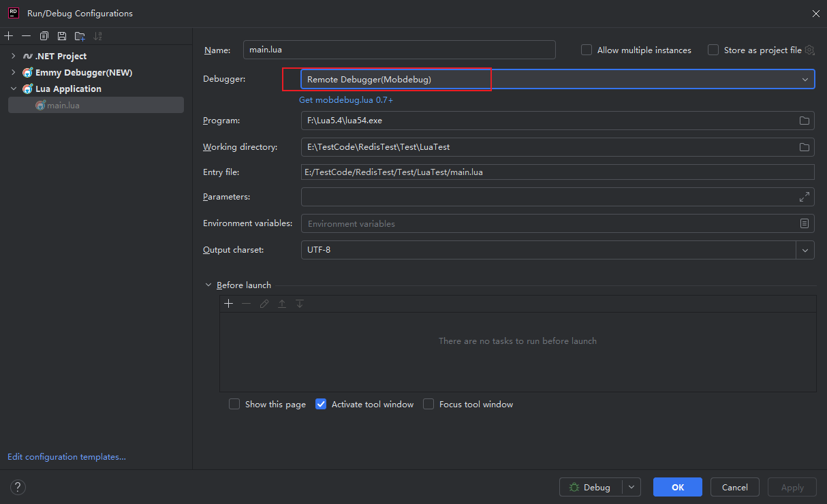This screenshot has height=504, width=827.
Task: Expand the Emmy Debugger(NEW) node
Action: coord(13,72)
